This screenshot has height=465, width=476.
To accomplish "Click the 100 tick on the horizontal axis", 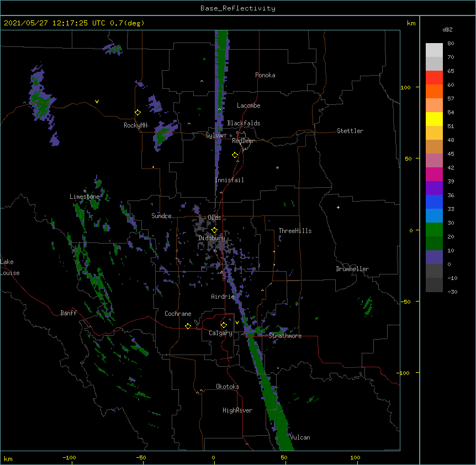I will (x=355, y=457).
